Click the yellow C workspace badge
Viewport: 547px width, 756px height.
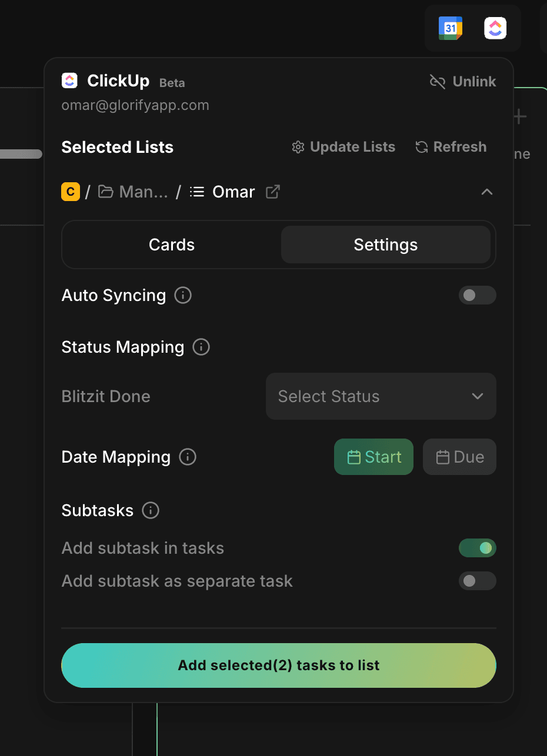click(x=70, y=192)
